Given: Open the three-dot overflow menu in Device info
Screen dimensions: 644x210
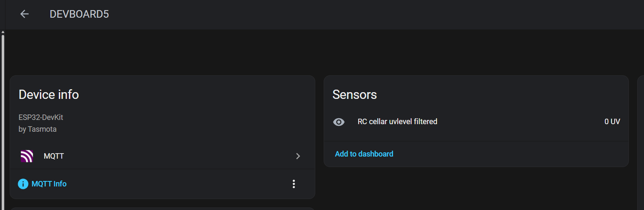Looking at the screenshot, I should click(x=294, y=184).
